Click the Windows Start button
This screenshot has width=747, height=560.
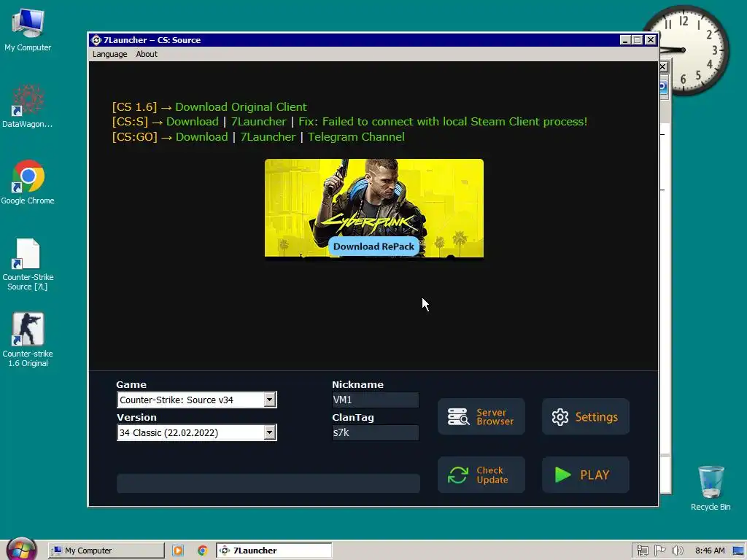21,551
